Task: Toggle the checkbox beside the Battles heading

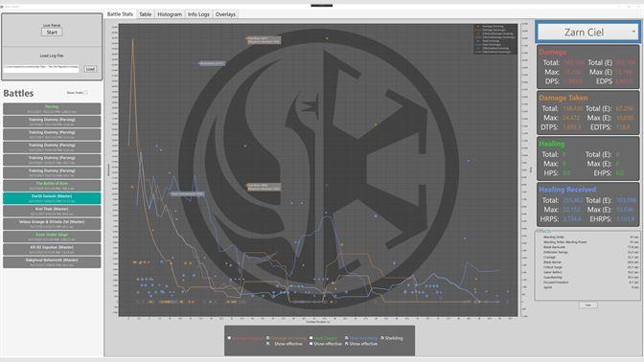Action: coord(86,93)
